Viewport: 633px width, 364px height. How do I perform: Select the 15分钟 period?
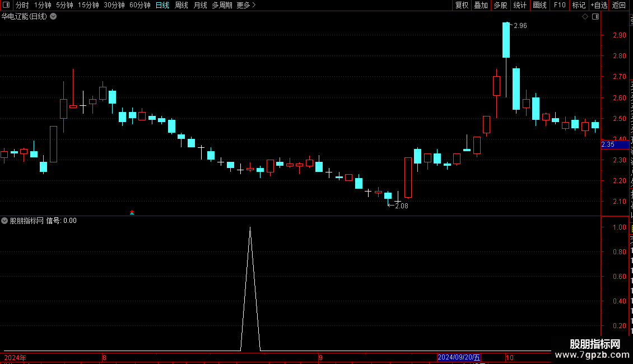click(x=89, y=5)
